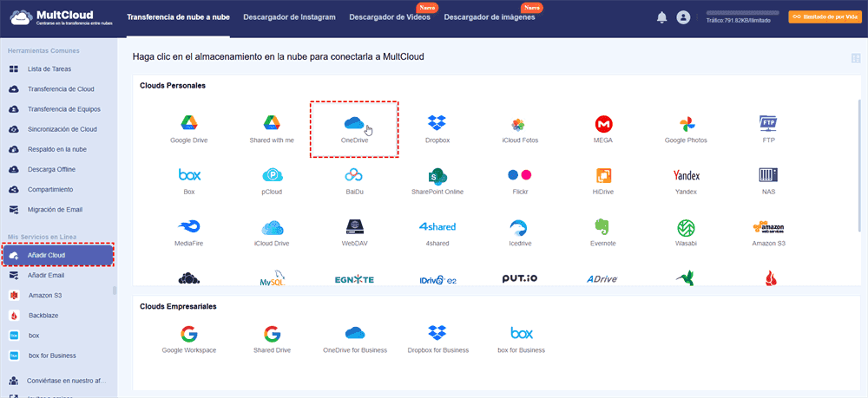
Task: Click the orange Ilimitado de por Vida button
Action: [825, 17]
